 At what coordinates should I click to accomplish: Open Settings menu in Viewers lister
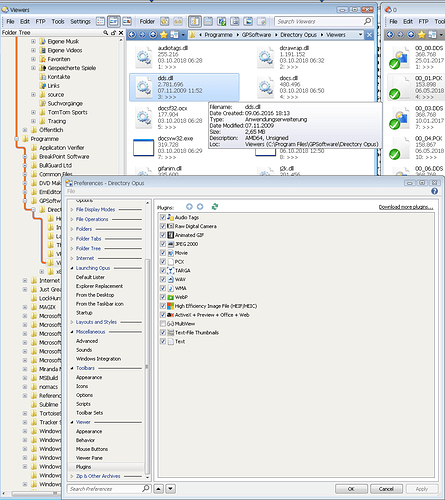click(x=80, y=21)
